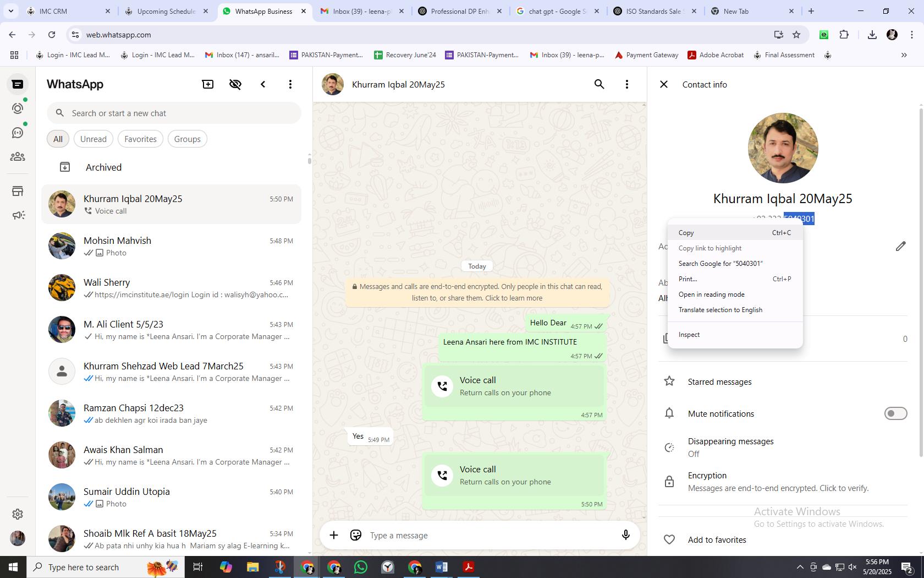Search messages in Khurram Iqbal chat
The image size is (924, 578).
[599, 84]
